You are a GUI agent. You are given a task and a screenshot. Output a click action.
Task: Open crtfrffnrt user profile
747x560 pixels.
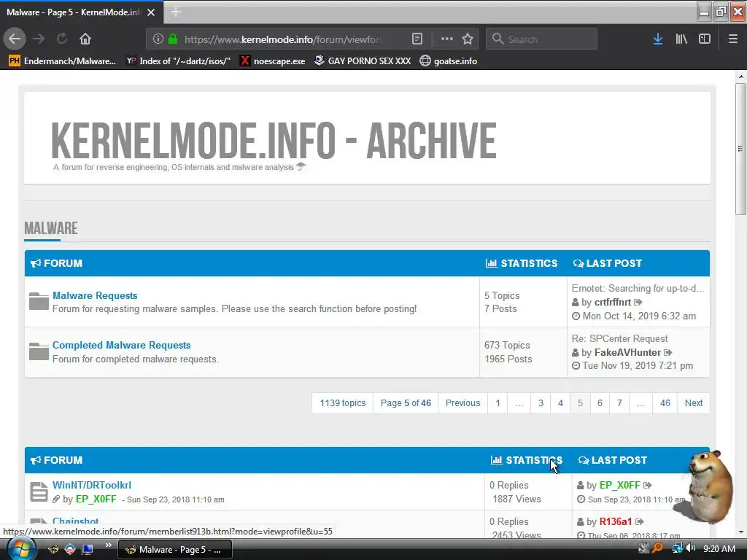point(613,303)
